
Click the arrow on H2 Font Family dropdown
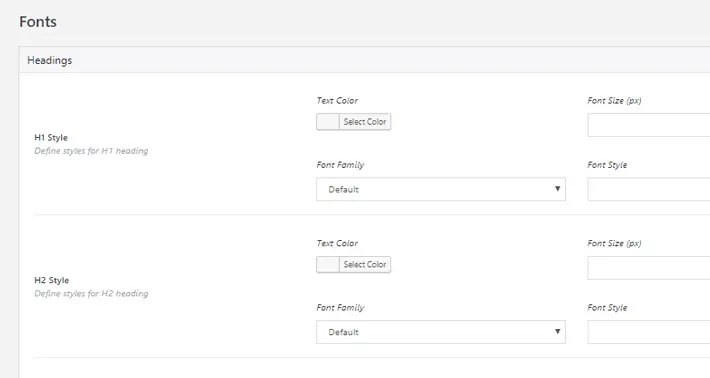click(557, 331)
